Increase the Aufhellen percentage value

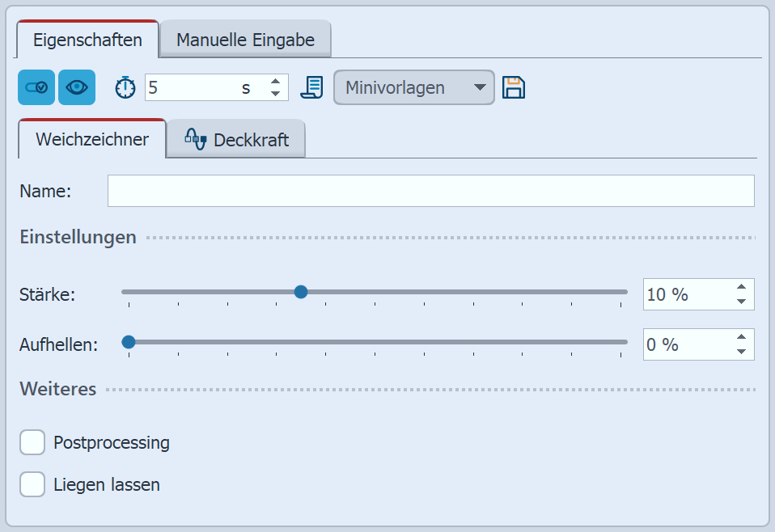tap(741, 337)
